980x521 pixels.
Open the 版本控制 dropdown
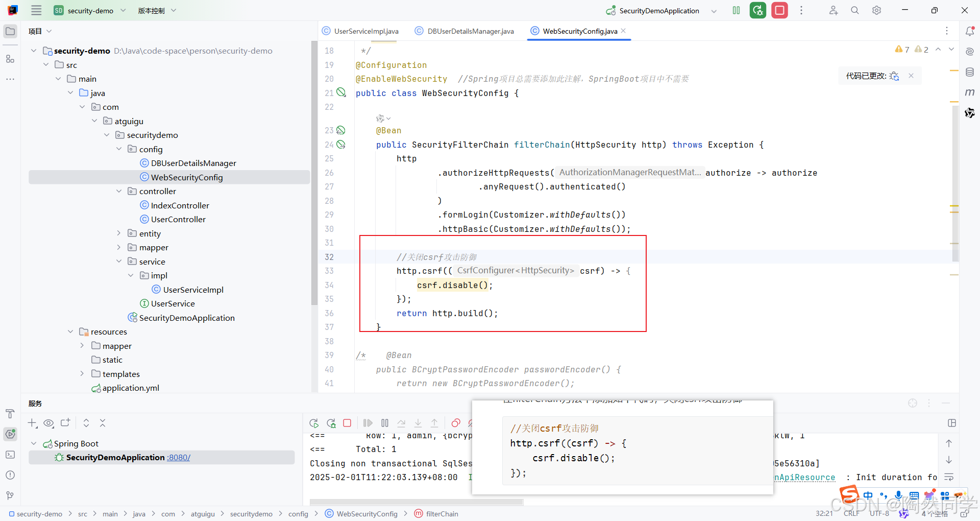coord(157,10)
